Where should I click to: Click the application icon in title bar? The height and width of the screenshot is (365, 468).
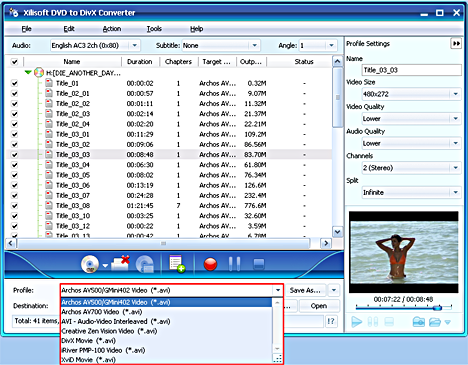point(14,13)
